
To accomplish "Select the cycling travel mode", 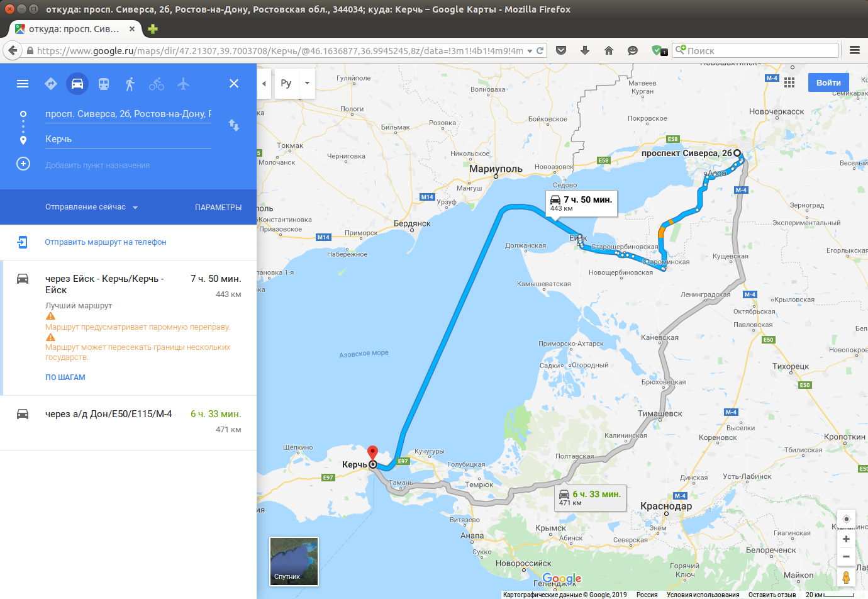I will (157, 84).
